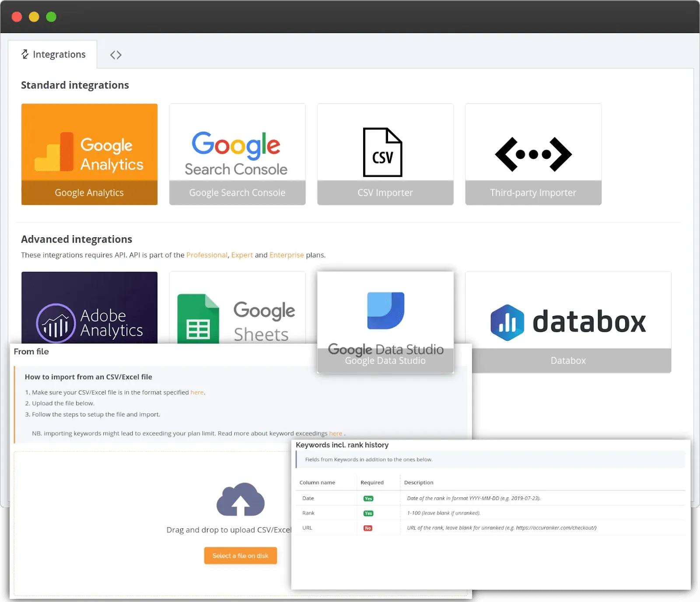Click the Select a file on disk button

pos(240,555)
